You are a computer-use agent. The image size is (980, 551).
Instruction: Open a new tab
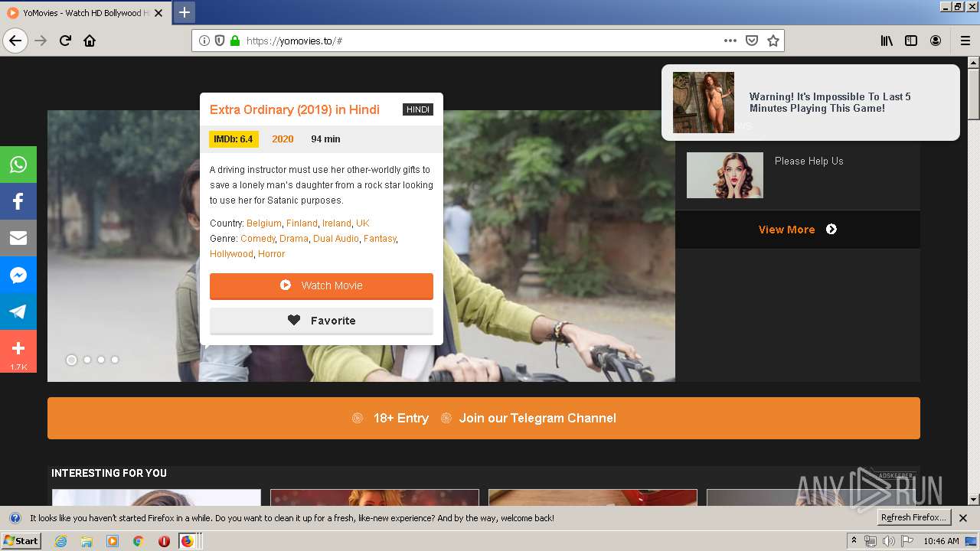185,12
